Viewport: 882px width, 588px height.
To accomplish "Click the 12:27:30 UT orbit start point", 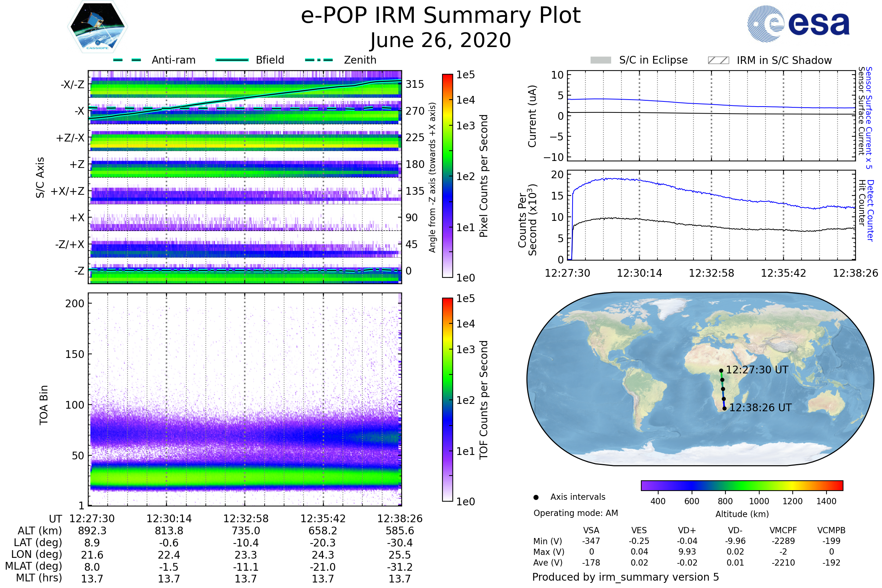I will point(721,370).
